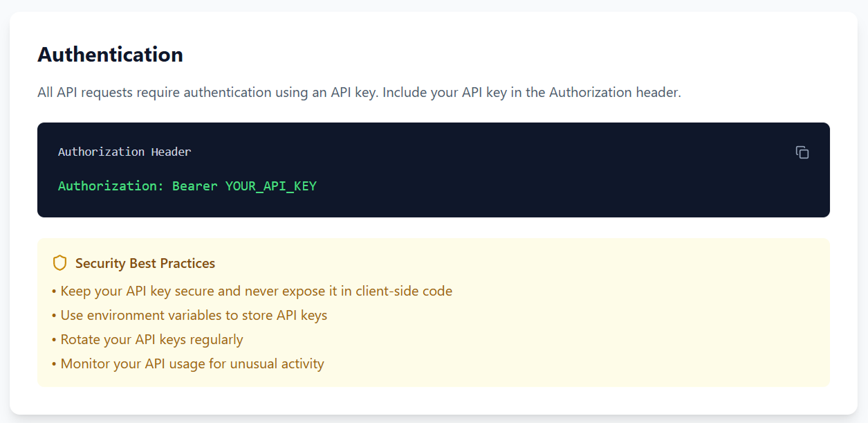
Task: Click the phrase 'client-side code' in the tips
Action: coord(404,291)
